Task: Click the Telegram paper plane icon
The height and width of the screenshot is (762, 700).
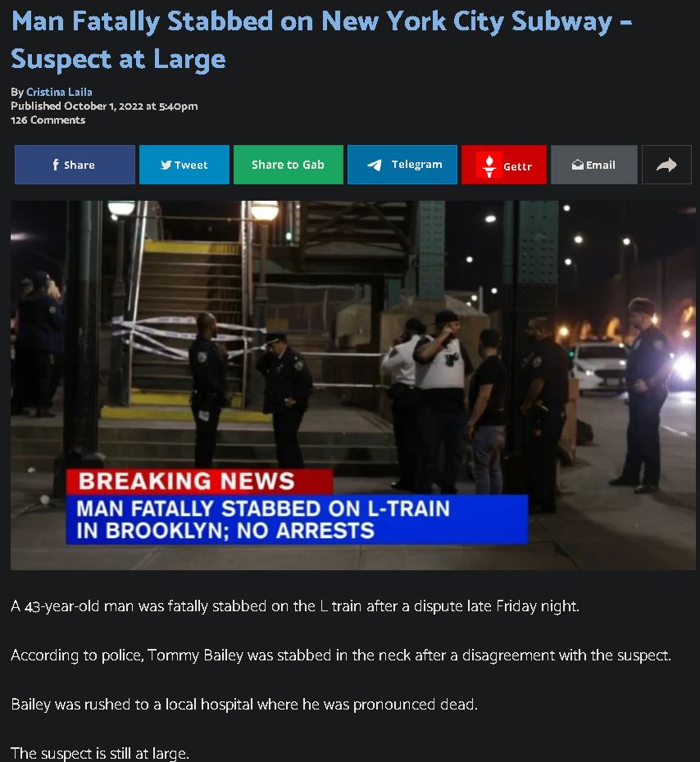Action: [375, 166]
